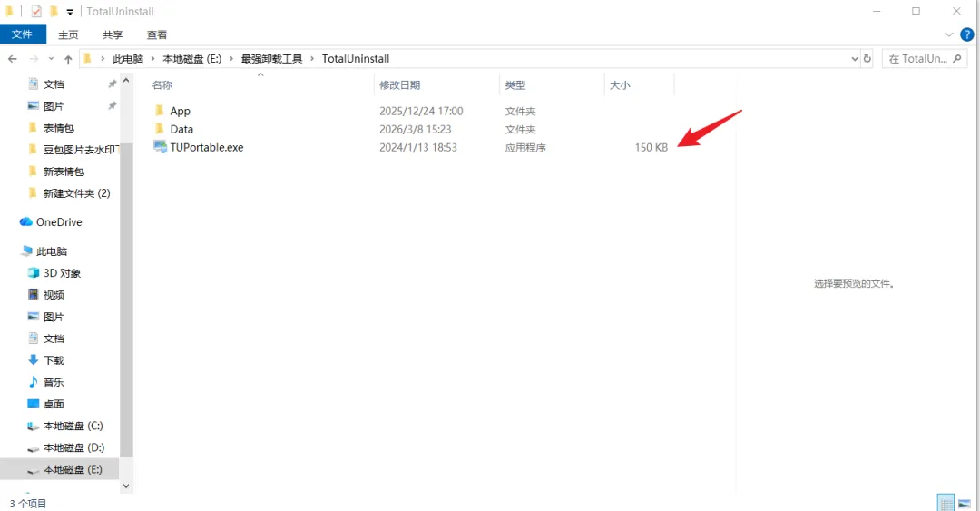Click the date 2024/1/13 18:53
Image resolution: width=980 pixels, height=511 pixels.
pos(418,148)
